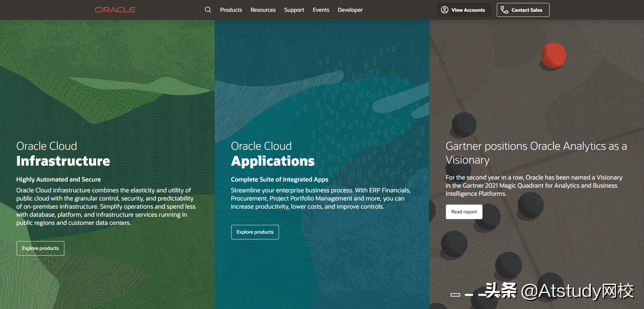This screenshot has width=644, height=309.
Task: Open search with the magnifier icon
Action: (208, 10)
